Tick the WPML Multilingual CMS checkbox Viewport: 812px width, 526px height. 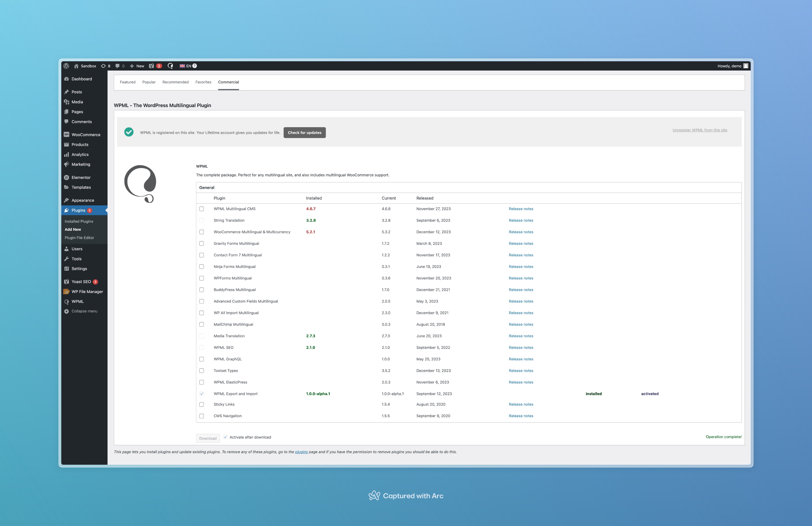(202, 209)
